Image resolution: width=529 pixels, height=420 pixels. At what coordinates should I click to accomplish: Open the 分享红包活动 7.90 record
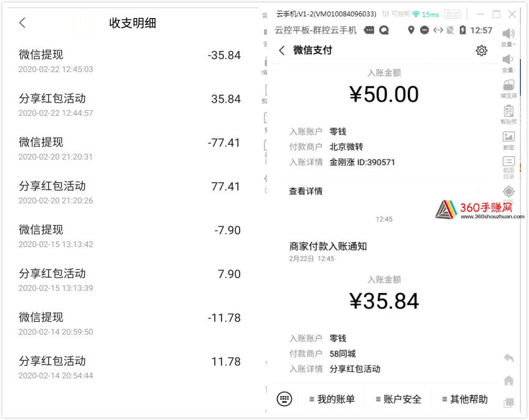[x=130, y=281]
